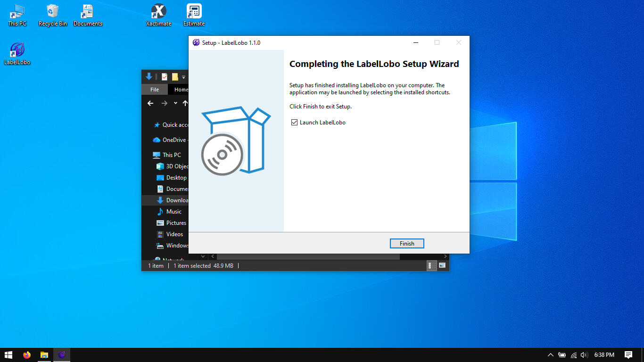The height and width of the screenshot is (362, 644).
Task: Uncheck the Launch LabelLobo checkbox
Action: [295, 123]
